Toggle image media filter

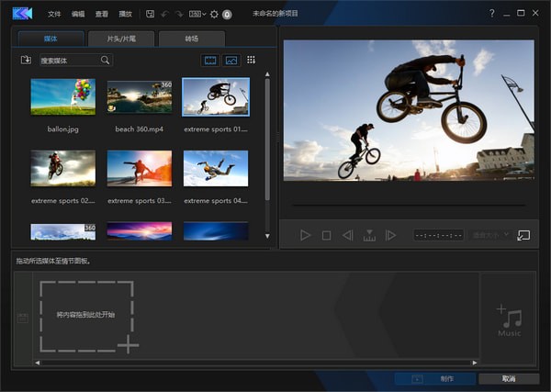point(231,61)
